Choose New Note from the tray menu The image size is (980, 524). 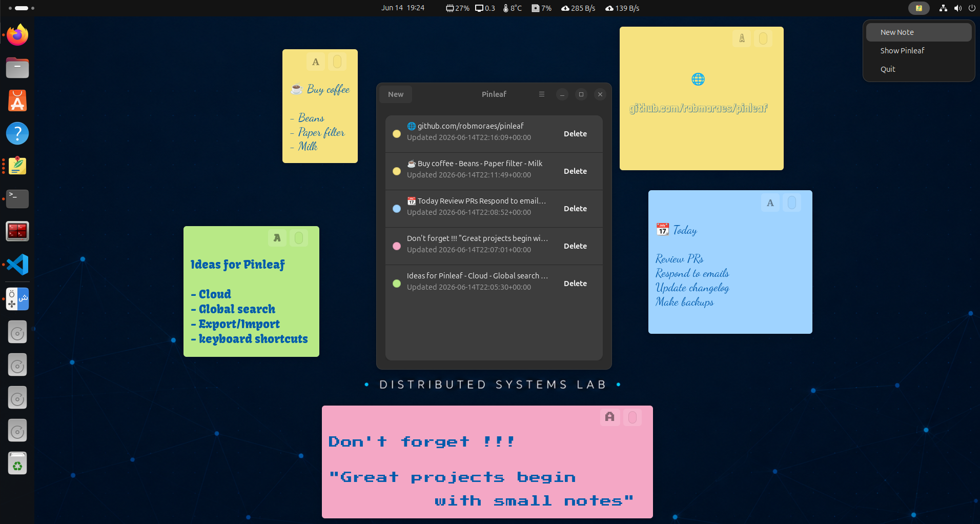918,32
